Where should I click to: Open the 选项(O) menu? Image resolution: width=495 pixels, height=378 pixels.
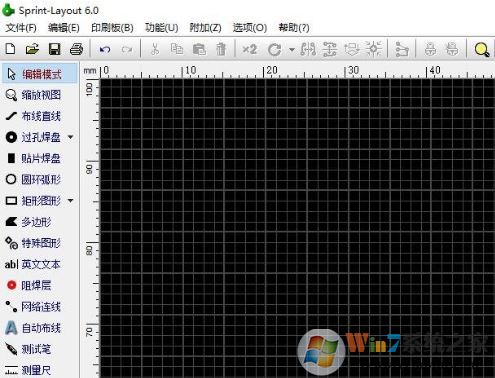click(250, 28)
